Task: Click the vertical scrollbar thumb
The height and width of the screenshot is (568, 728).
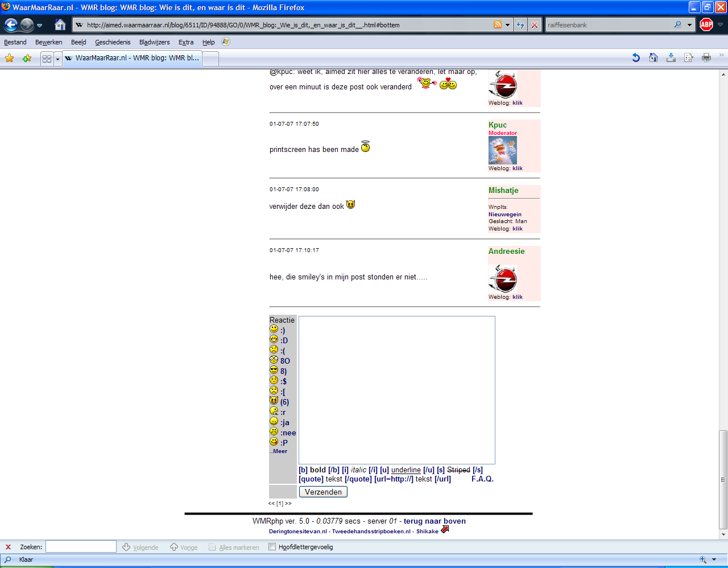Action: click(x=723, y=478)
